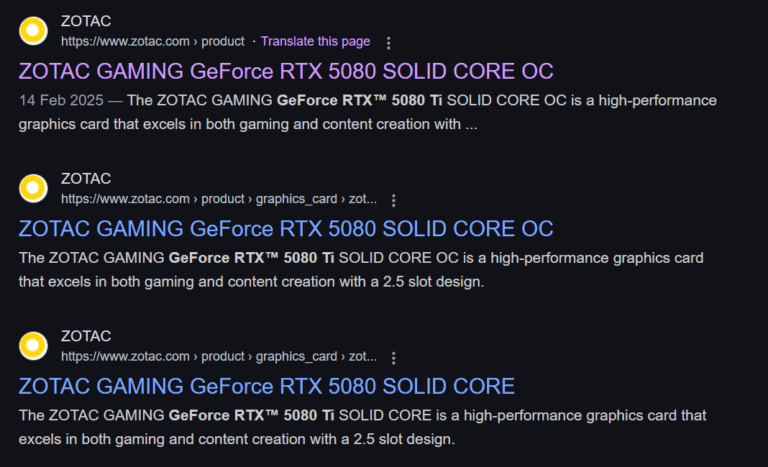The image size is (768, 467).
Task: Click the ZOTAC favicon of the second search result
Action: coord(33,188)
